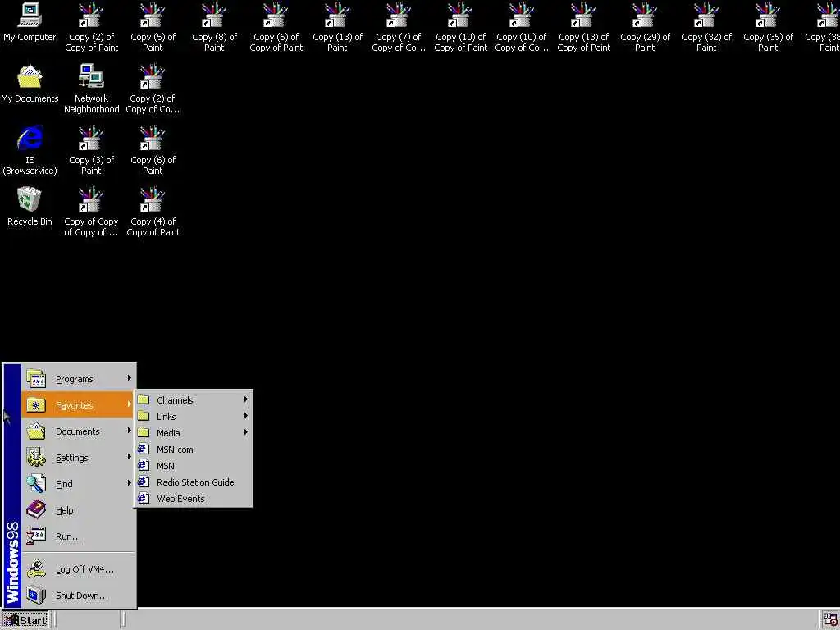Choose Shut Down... in Start menu

coord(78,596)
